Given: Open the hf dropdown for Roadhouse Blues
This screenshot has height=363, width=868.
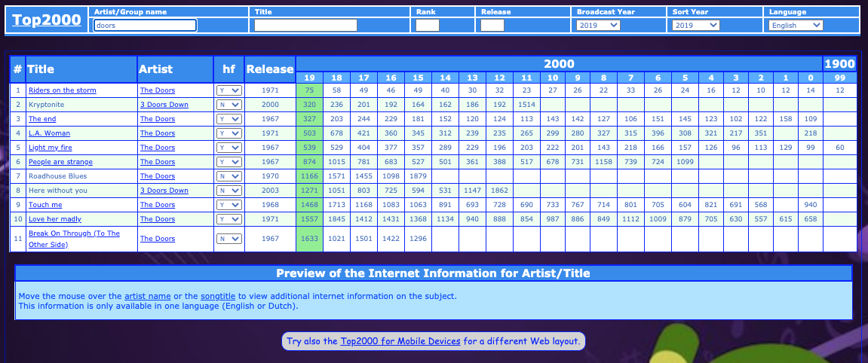Looking at the screenshot, I should [x=229, y=177].
